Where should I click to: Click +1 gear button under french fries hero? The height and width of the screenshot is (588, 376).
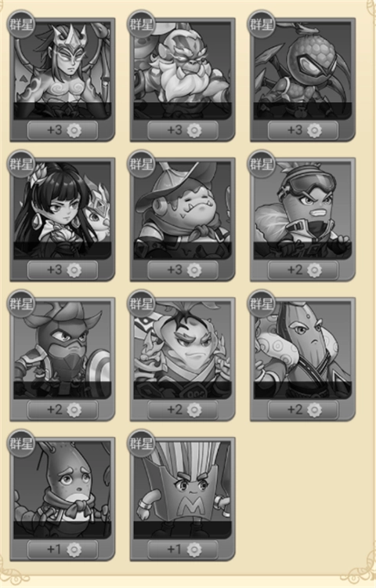click(x=183, y=550)
